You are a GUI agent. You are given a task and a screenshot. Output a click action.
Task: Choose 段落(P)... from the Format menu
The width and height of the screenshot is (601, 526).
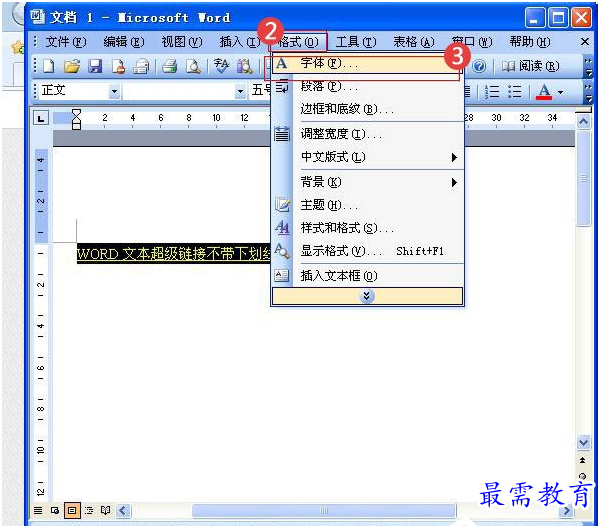pos(367,86)
